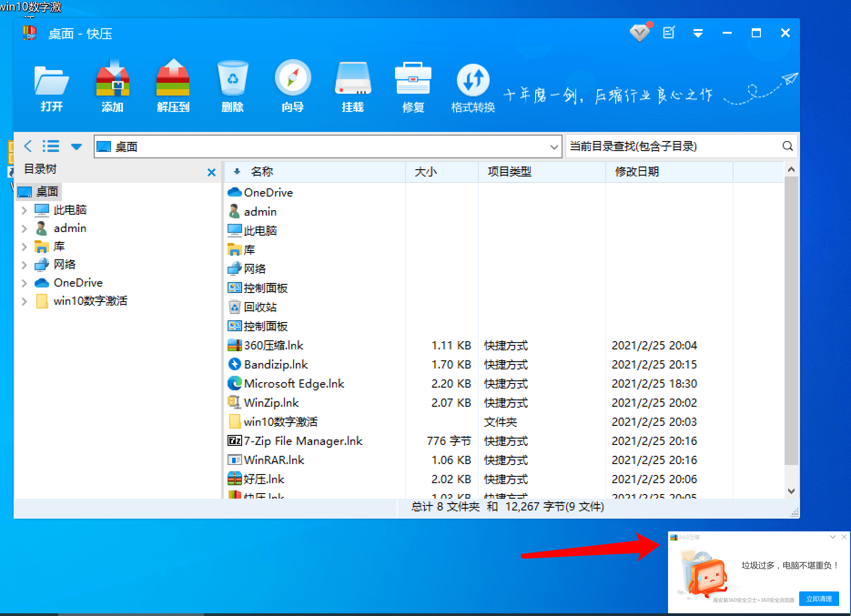Close the 360压缩 popup ad

point(844,537)
